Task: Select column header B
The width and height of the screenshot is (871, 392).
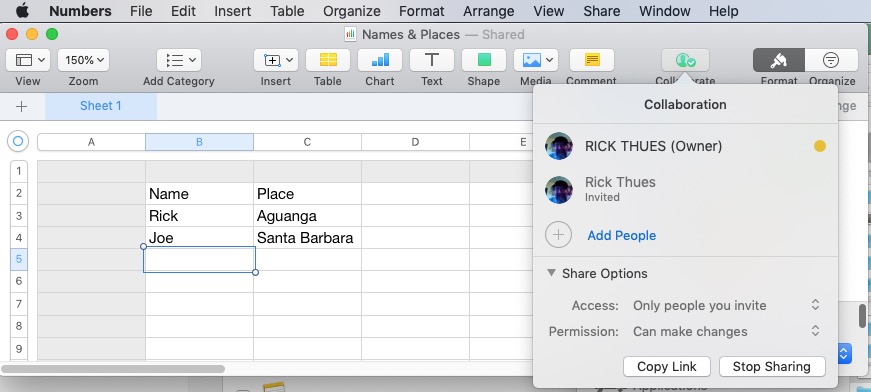Action: click(199, 142)
